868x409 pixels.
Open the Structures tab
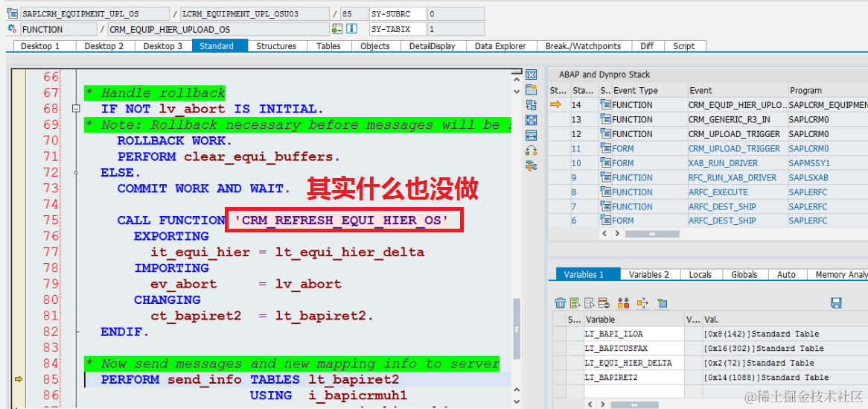[276, 46]
